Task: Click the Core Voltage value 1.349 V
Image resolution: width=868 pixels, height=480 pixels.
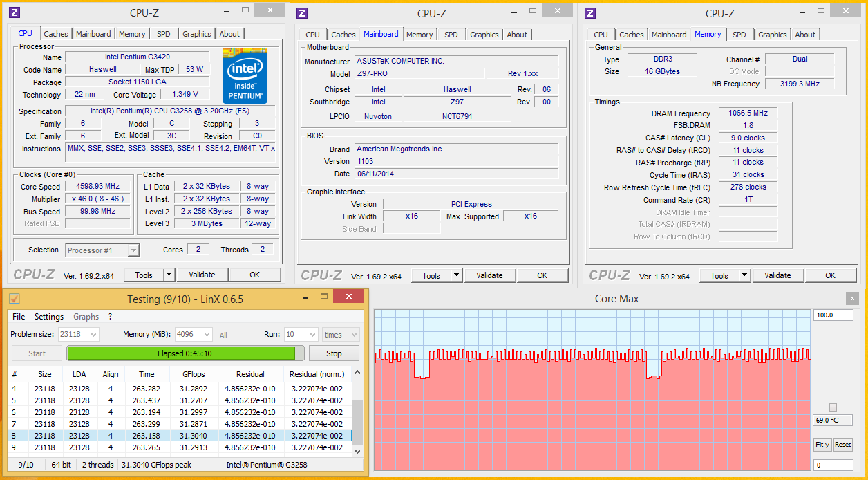Action: point(185,95)
